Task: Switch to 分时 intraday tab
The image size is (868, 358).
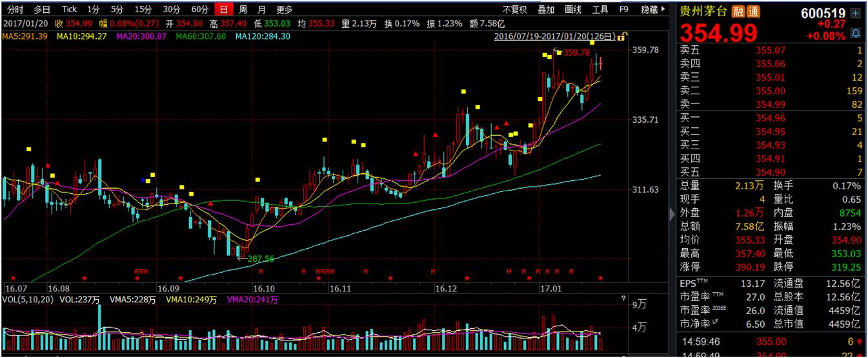Action: pos(15,10)
